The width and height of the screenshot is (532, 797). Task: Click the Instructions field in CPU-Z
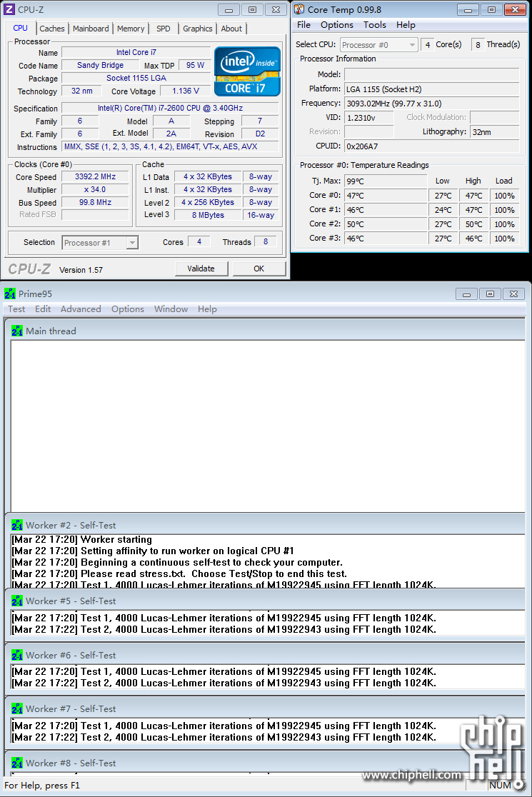[x=170, y=146]
